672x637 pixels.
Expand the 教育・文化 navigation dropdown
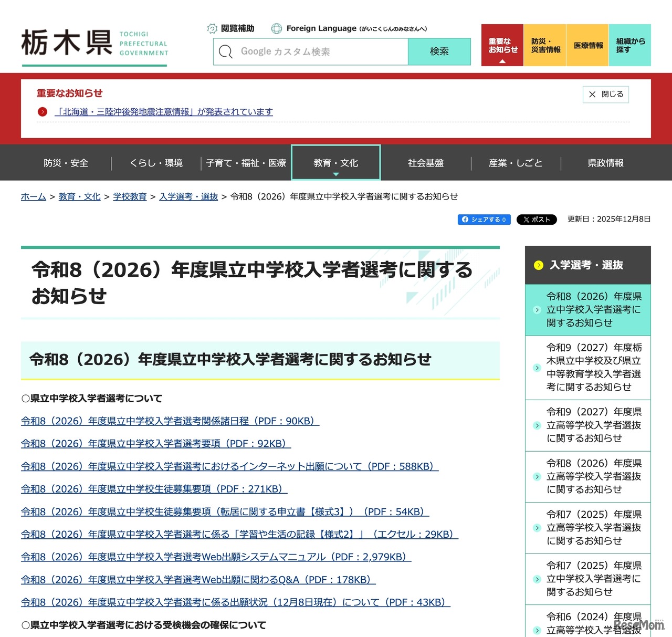[335, 163]
